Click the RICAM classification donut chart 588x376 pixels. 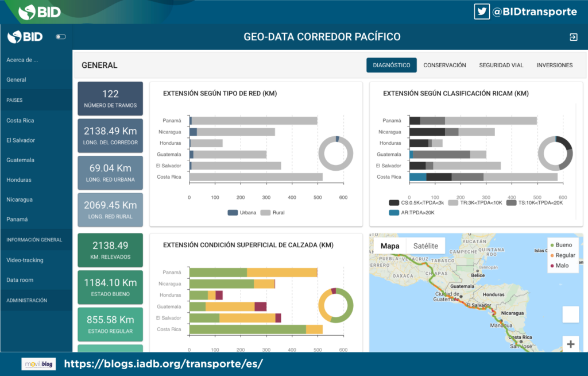(555, 153)
